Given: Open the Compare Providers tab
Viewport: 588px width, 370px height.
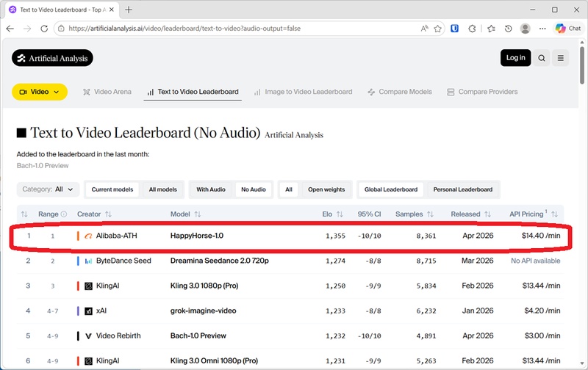Looking at the screenshot, I should 482,92.
